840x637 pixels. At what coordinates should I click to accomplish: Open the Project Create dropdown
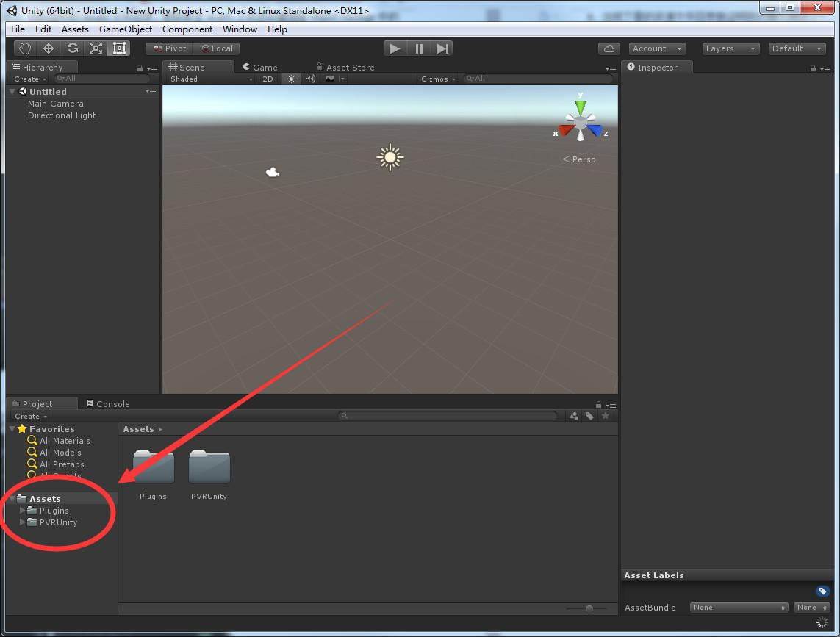point(31,417)
